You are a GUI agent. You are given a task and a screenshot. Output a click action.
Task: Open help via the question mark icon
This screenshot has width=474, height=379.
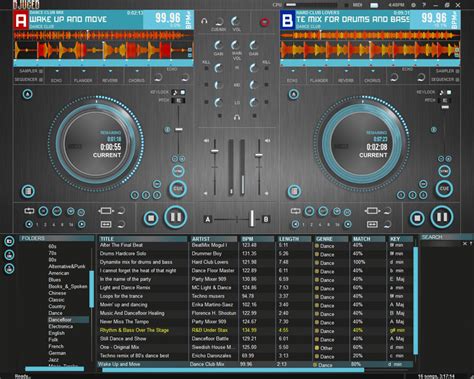424,5
